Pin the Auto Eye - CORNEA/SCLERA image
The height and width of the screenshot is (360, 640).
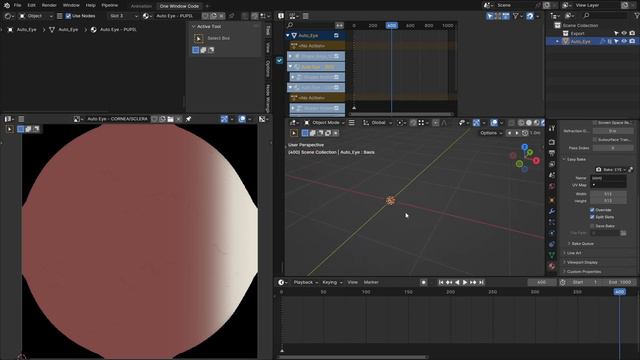pos(189,119)
